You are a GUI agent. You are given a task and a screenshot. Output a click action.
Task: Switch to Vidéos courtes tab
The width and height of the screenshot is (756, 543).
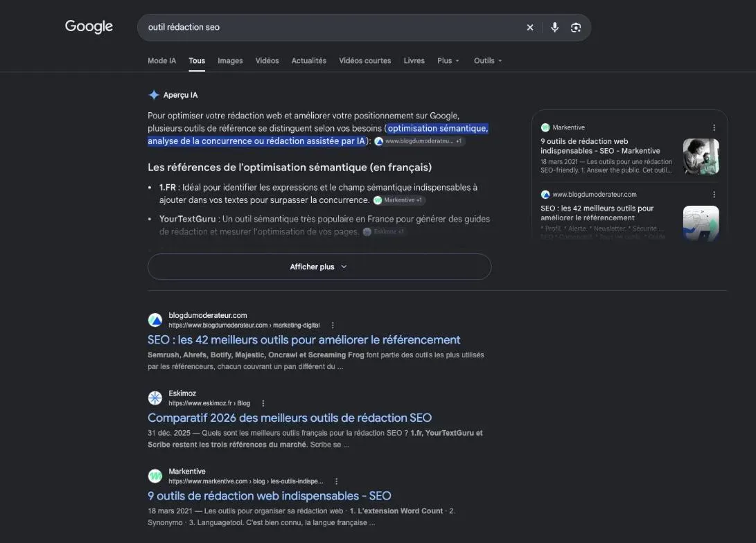point(365,61)
